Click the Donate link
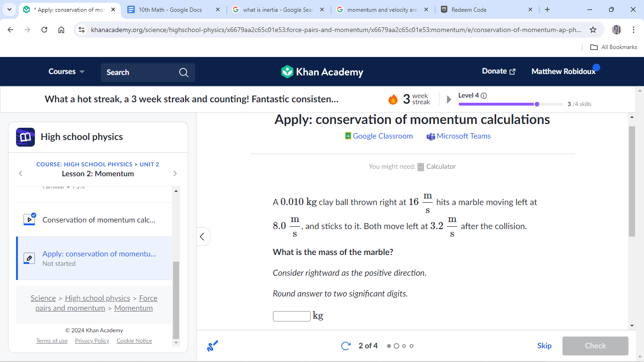 pyautogui.click(x=499, y=71)
